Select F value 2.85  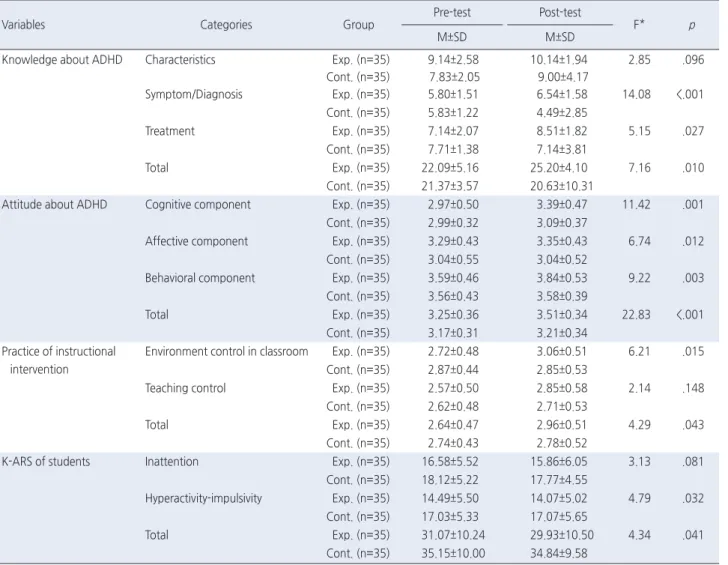point(639,60)
